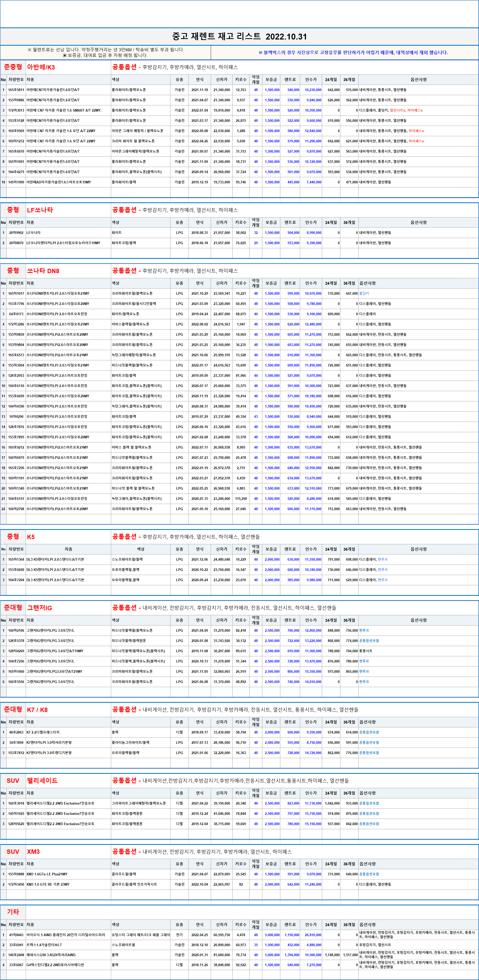Select plate number '153호5128'
The image size is (479, 980).
point(16,121)
